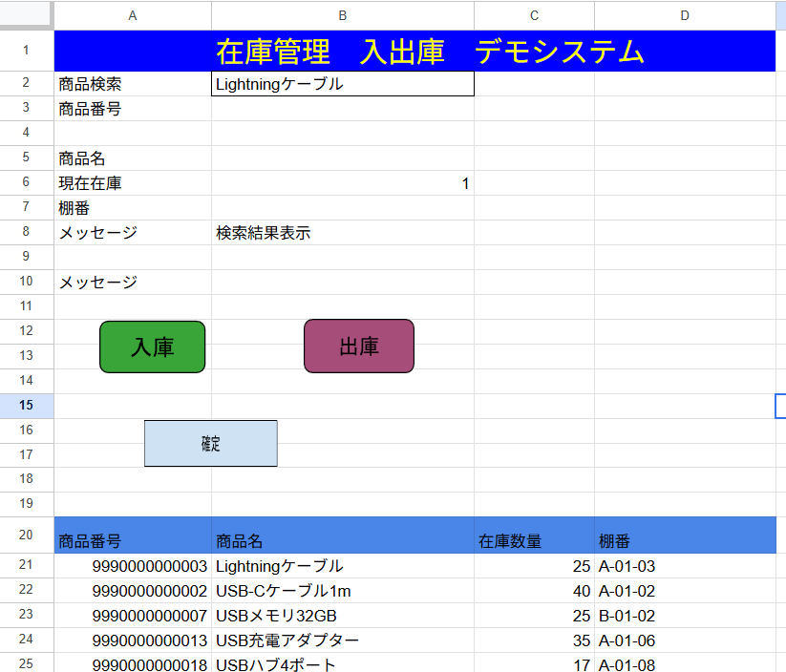Viewport: 786px width, 672px height.
Task: Select the 現在在庫 value cell showing 1
Action: click(x=342, y=183)
